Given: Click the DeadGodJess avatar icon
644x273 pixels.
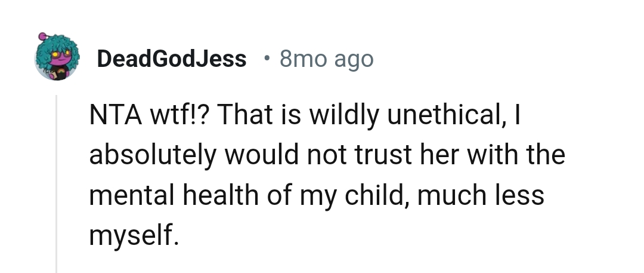Looking at the screenshot, I should (x=57, y=57).
